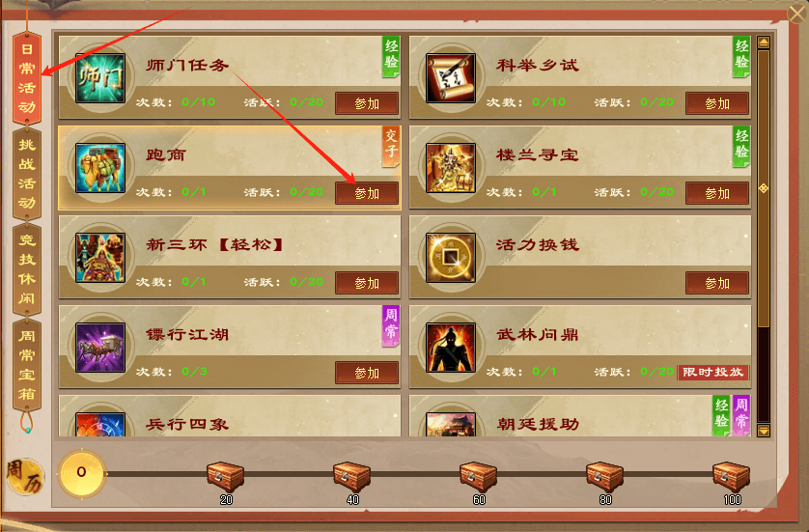Click the 楼兰寻宝 treasure icon

pos(451,168)
